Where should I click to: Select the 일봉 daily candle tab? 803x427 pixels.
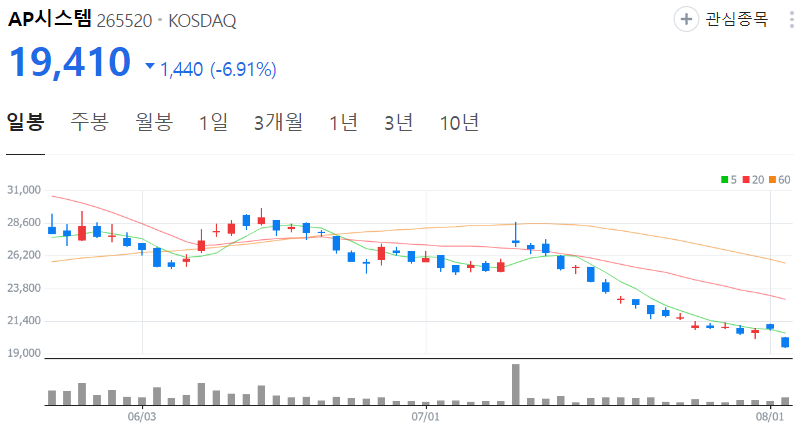(x=26, y=123)
